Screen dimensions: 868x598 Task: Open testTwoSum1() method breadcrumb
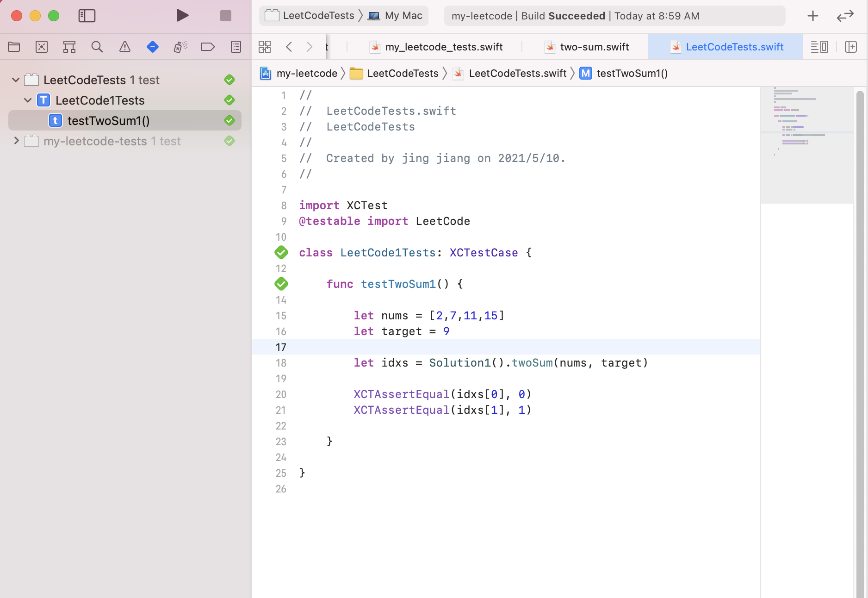[x=624, y=73]
